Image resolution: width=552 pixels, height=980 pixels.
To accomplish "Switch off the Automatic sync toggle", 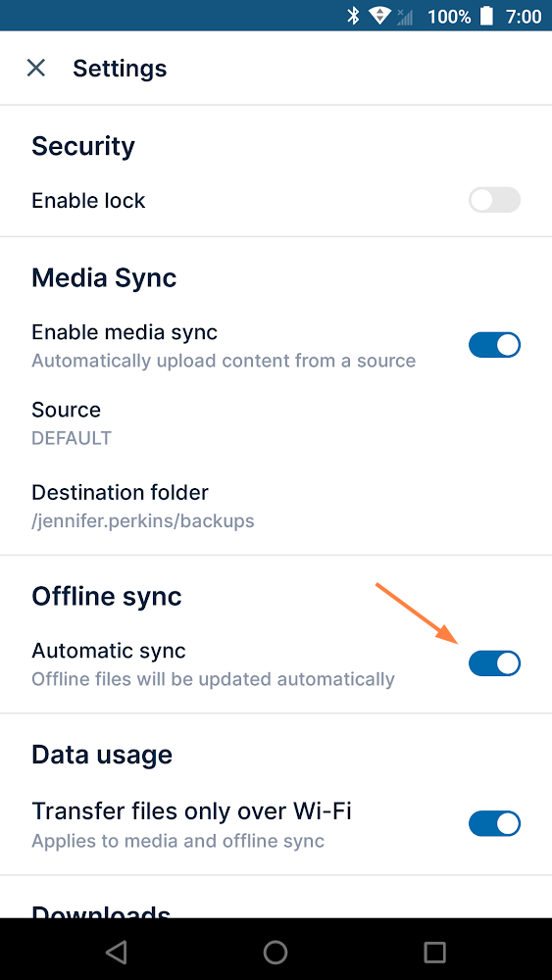I will pos(494,663).
